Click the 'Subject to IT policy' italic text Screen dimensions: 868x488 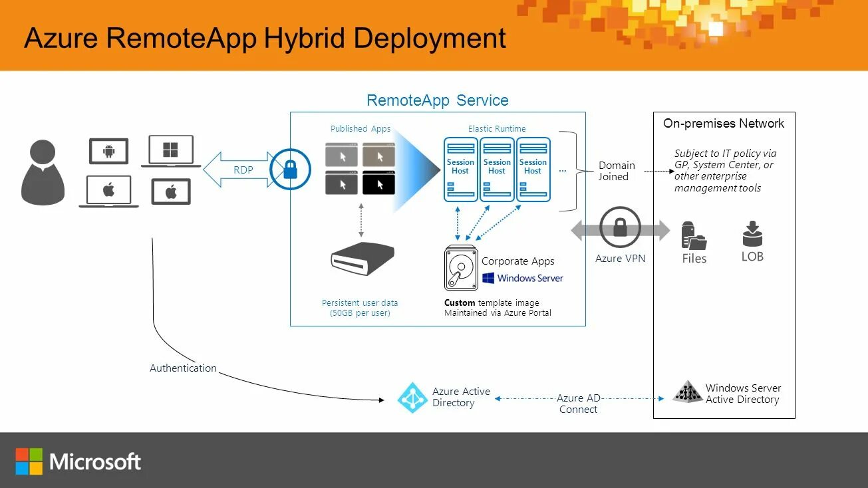click(725, 170)
